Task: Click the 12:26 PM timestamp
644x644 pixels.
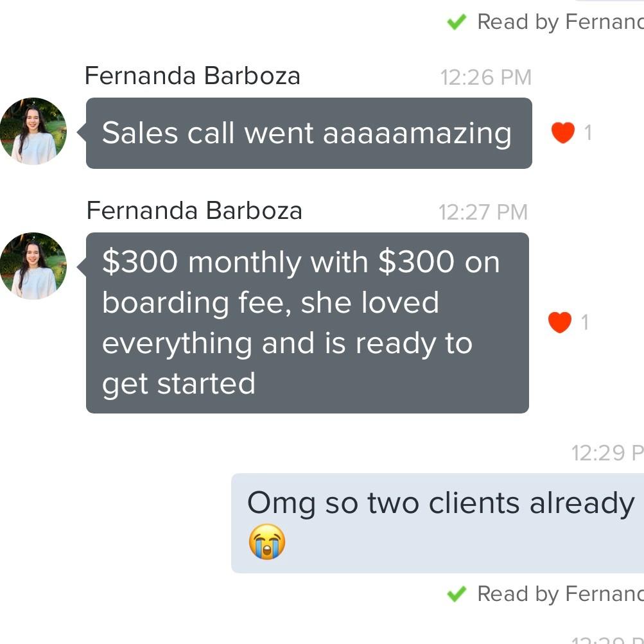Action: click(x=485, y=78)
